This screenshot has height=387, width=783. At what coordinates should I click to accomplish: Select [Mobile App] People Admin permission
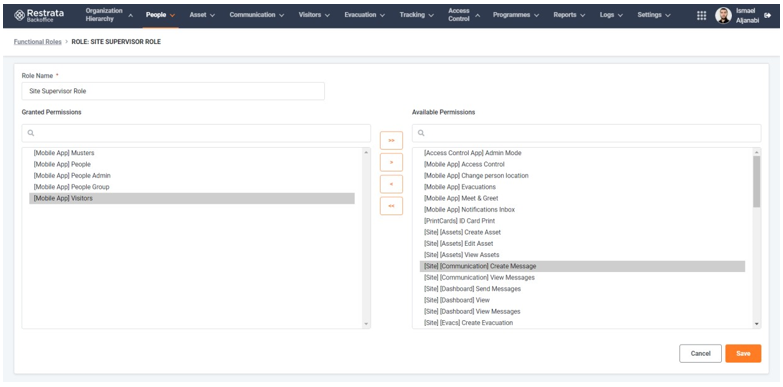[x=192, y=176]
